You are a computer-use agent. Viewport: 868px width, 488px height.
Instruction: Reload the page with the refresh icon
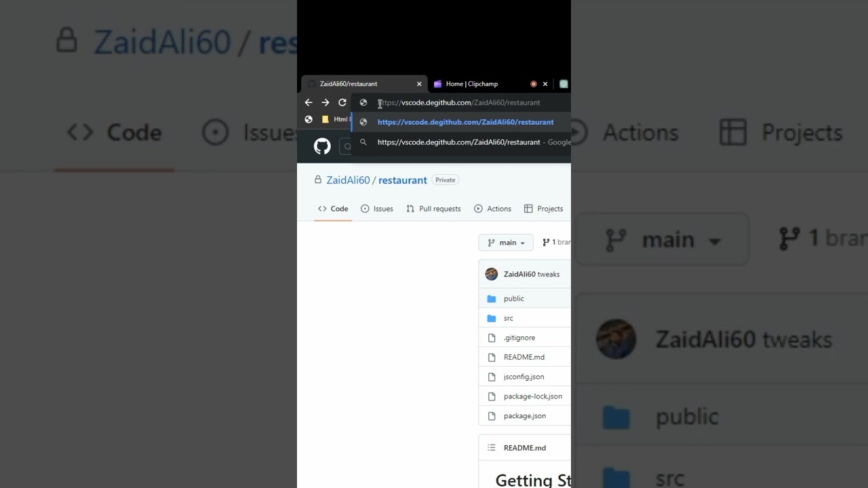[x=342, y=102]
